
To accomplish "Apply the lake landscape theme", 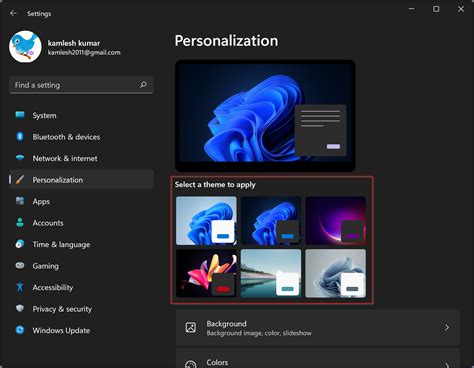I will coord(271,273).
